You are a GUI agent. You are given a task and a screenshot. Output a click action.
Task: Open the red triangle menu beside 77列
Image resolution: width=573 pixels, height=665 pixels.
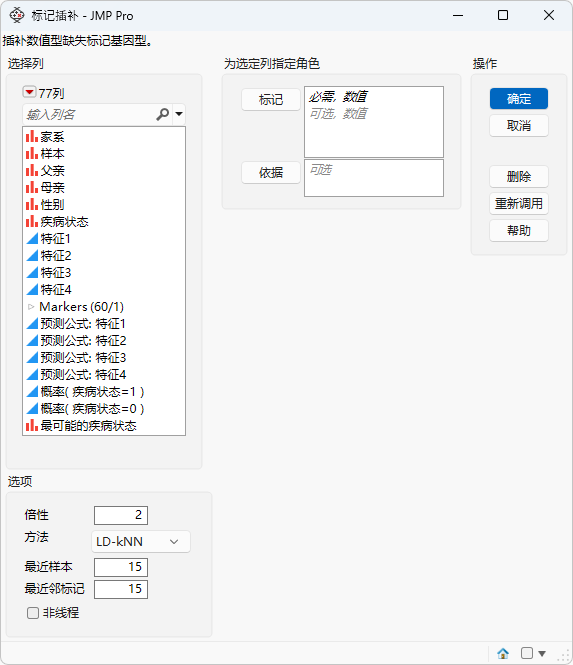point(29,92)
